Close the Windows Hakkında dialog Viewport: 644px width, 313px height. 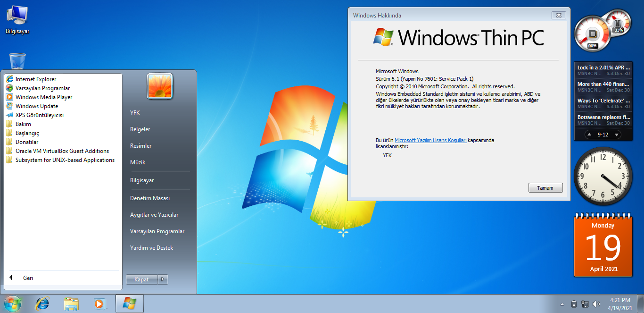(x=559, y=15)
